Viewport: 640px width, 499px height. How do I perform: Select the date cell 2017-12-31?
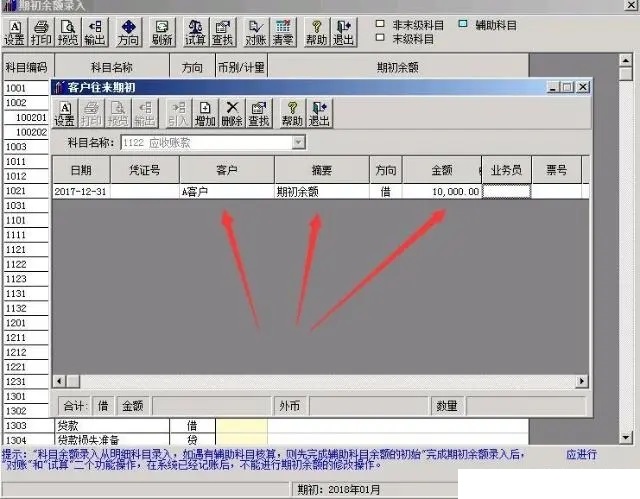tap(81, 191)
